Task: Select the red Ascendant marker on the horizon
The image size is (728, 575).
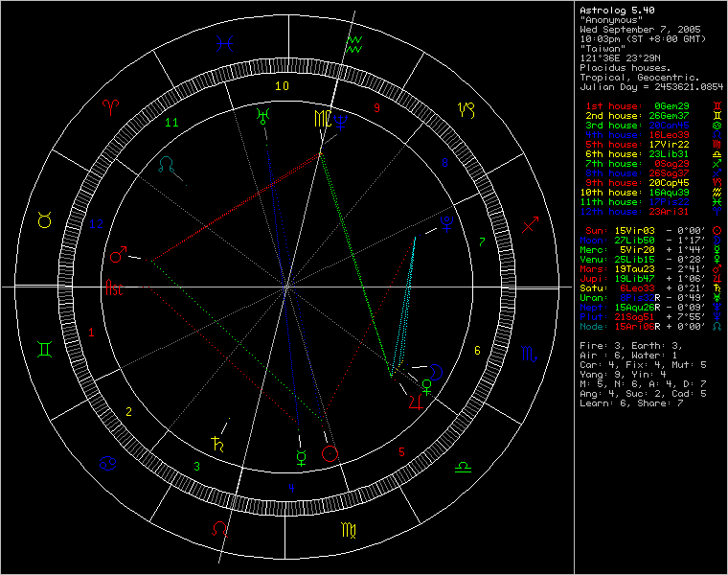Action: pos(113,287)
